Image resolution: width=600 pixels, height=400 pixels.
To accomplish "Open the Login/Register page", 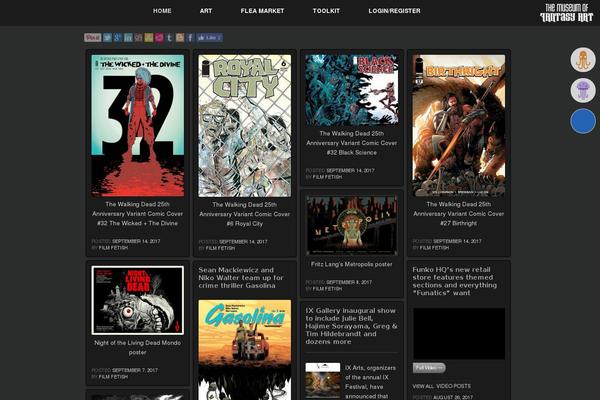I will (395, 11).
